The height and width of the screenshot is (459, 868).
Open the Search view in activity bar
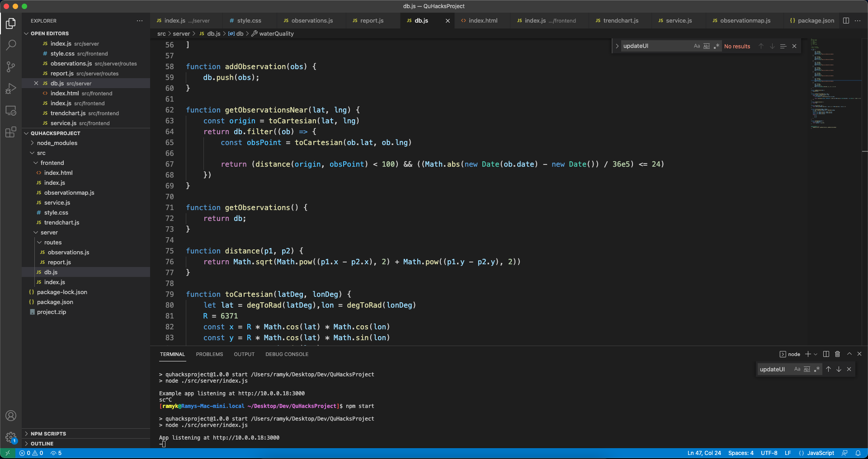tap(11, 45)
